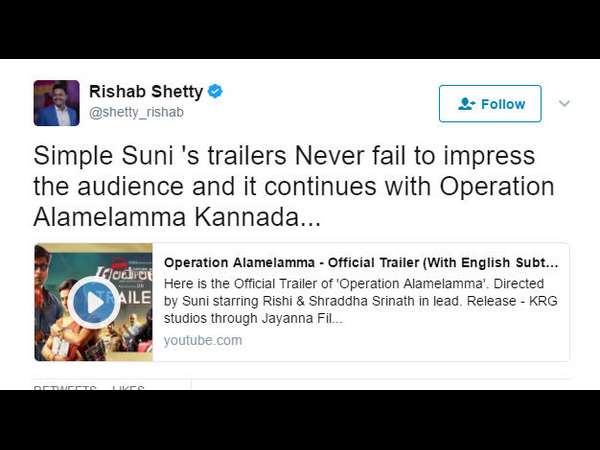Screen dimensions: 600x450
Task: Click the trailer description starting 'Here is the Official'
Action: click(360, 301)
